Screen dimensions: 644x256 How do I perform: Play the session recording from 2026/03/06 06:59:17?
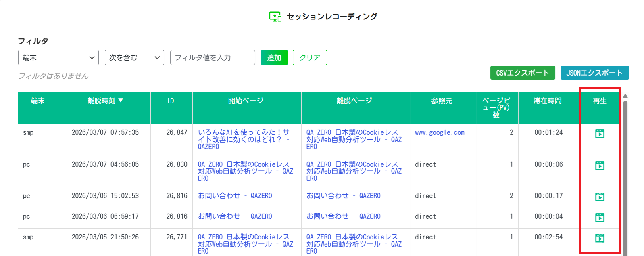pos(600,218)
